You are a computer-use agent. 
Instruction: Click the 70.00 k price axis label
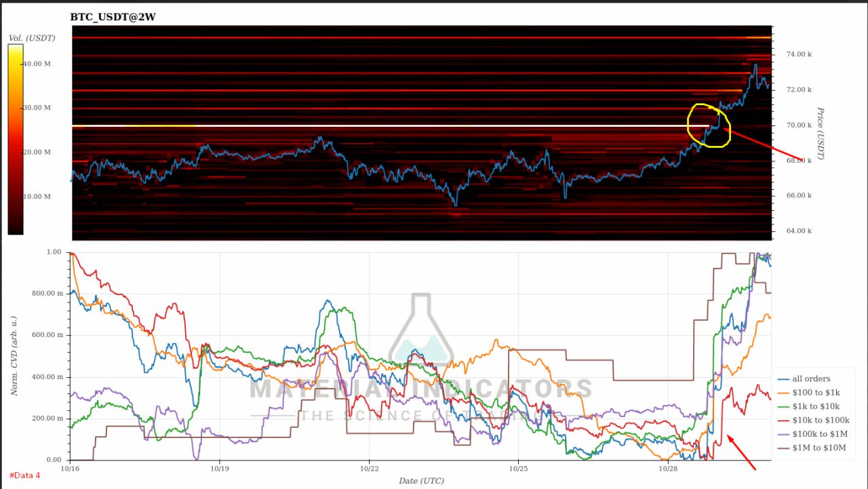click(798, 125)
